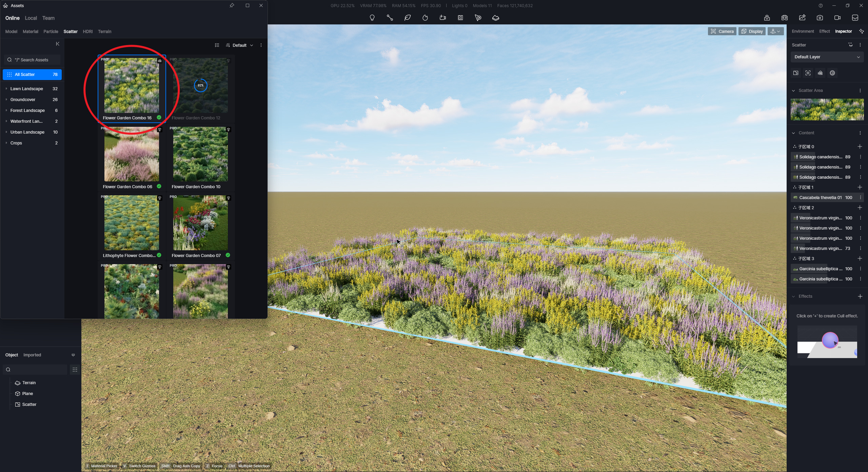The image size is (868, 472).
Task: Toggle the Display overlay button
Action: 752,31
